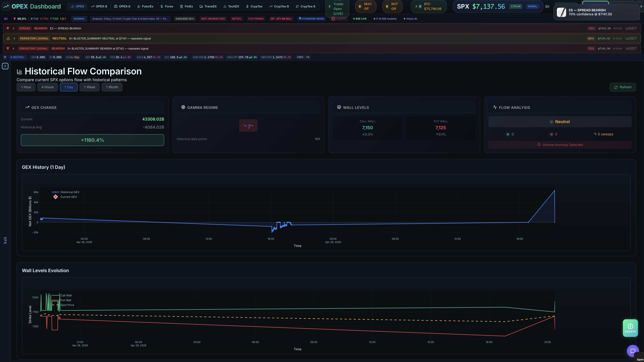The height and width of the screenshot is (362, 644).
Task: Expand the left sidebar with the chevron
Action: (5, 66)
